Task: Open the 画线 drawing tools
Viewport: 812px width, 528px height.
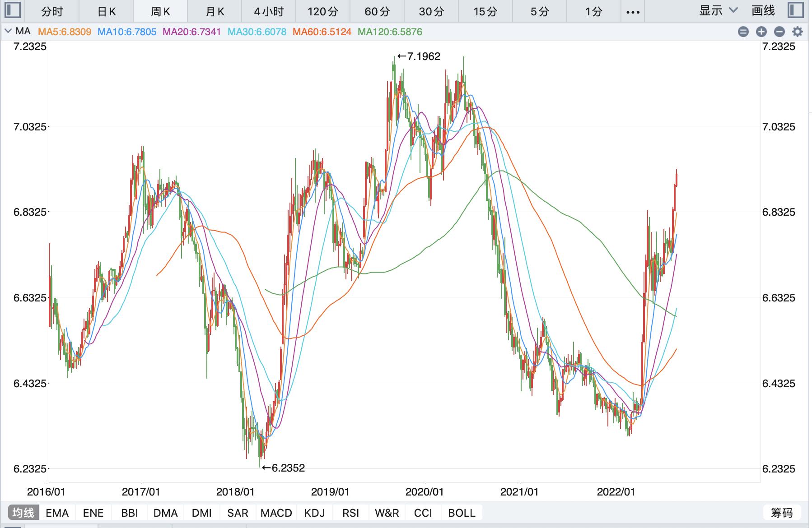Action: click(763, 11)
